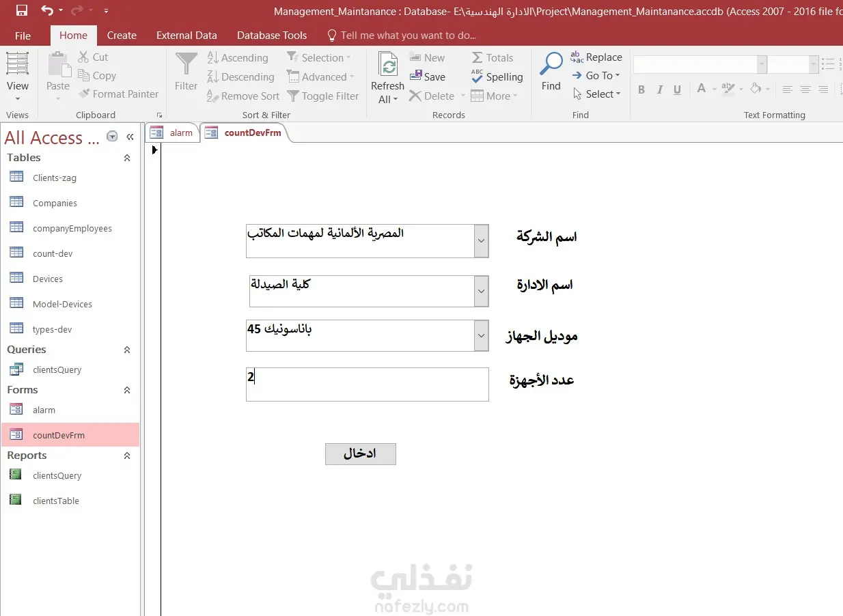Center align text
The image size is (843, 616).
[805, 89]
